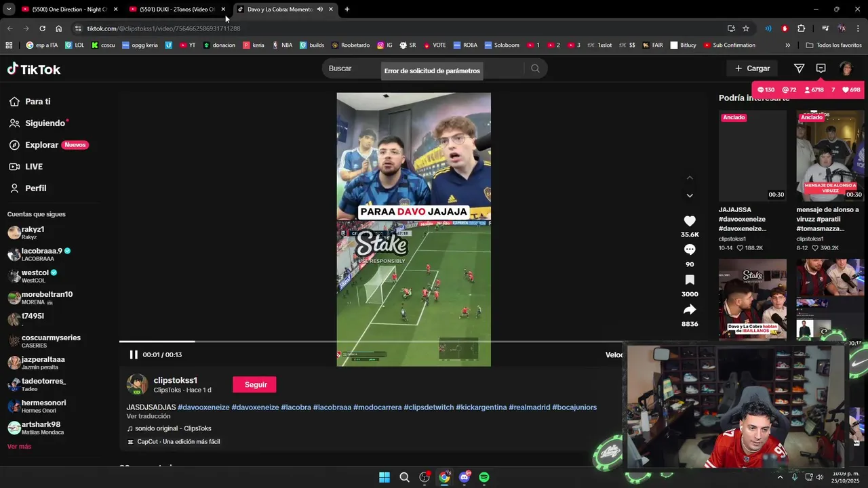The width and height of the screenshot is (868, 488).
Task: Click Ver traducción link
Action: (x=149, y=416)
